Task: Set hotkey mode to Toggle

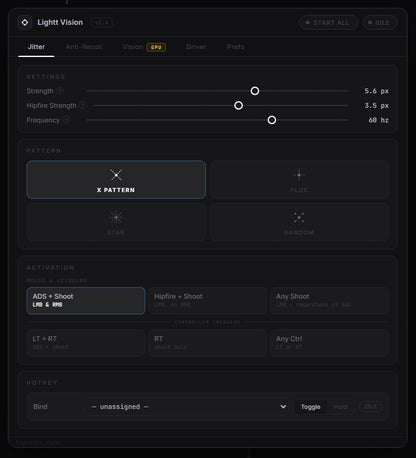Action: point(311,407)
